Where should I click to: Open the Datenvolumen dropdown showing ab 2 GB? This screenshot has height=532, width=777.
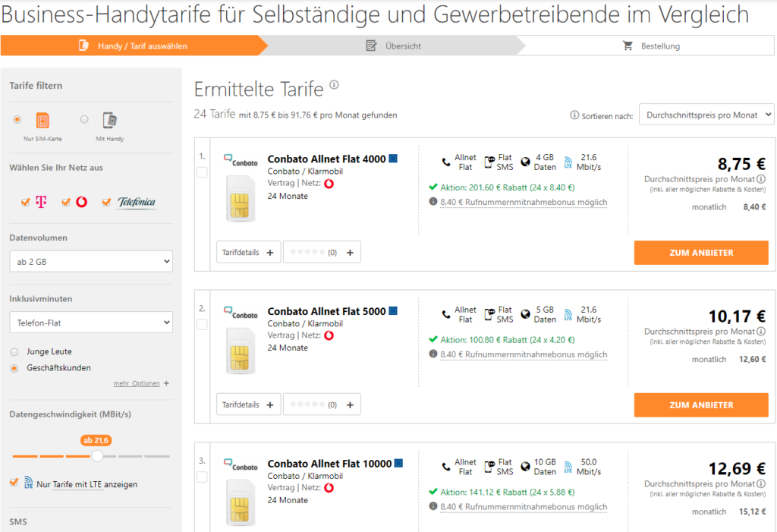coord(91,261)
